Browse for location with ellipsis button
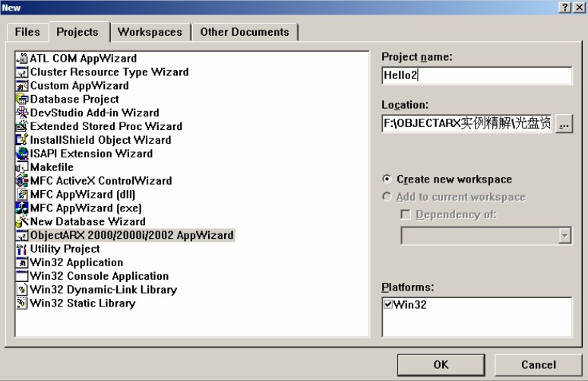Viewport: 588px width, 381px height. (563, 124)
